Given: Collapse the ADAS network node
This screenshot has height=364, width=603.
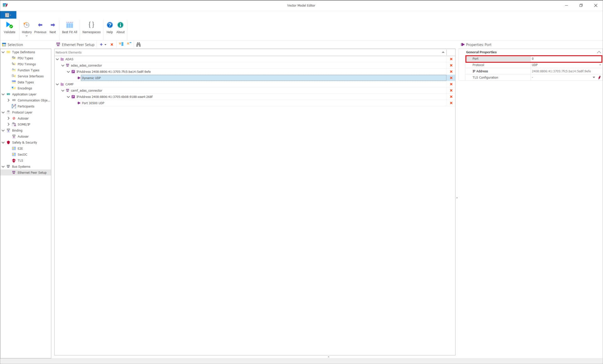Looking at the screenshot, I should coord(57,59).
